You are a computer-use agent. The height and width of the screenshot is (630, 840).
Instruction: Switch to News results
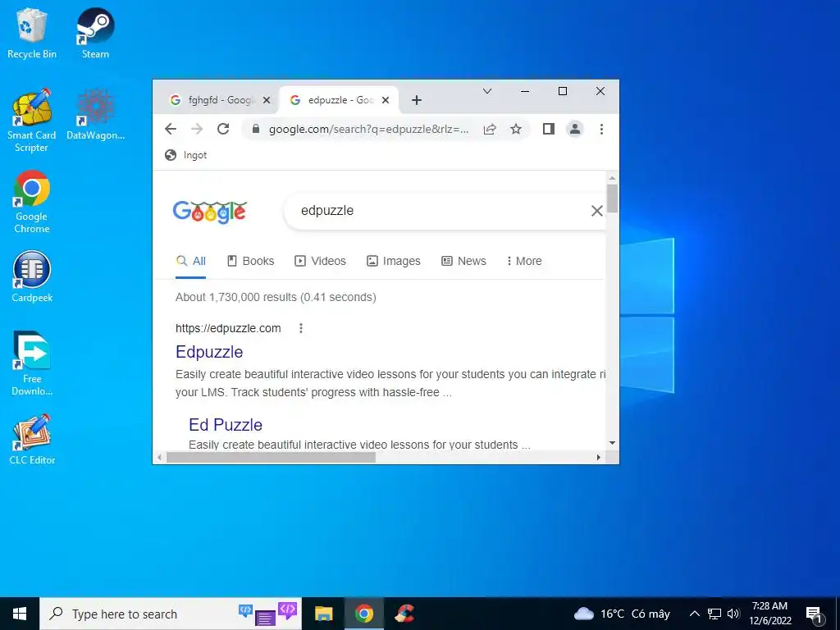click(x=463, y=261)
